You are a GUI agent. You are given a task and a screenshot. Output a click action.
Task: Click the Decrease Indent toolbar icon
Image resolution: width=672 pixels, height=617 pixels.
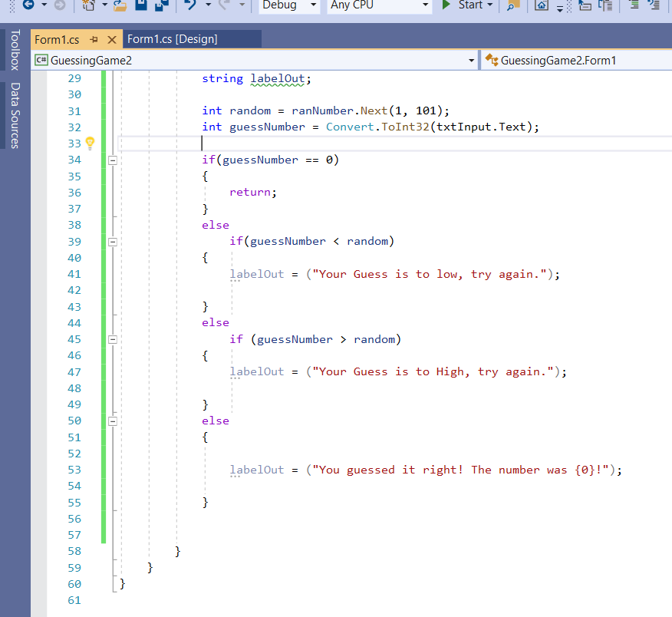click(x=634, y=5)
